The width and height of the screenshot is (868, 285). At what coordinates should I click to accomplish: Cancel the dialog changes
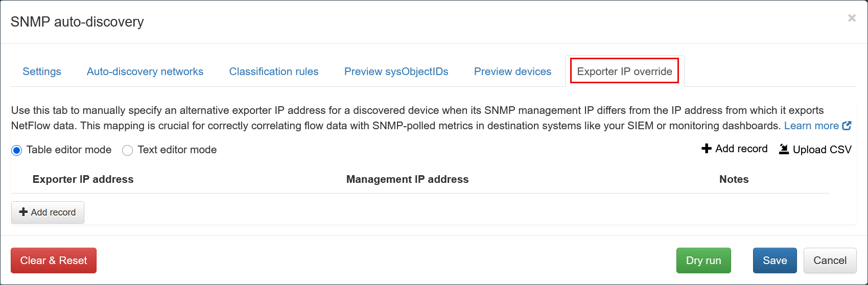coord(830,260)
